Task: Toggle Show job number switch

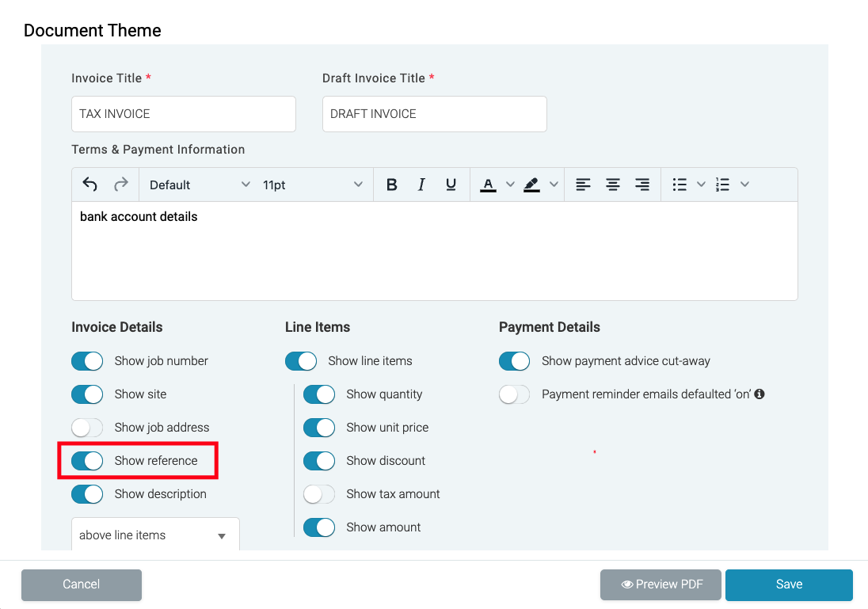Action: pyautogui.click(x=87, y=361)
